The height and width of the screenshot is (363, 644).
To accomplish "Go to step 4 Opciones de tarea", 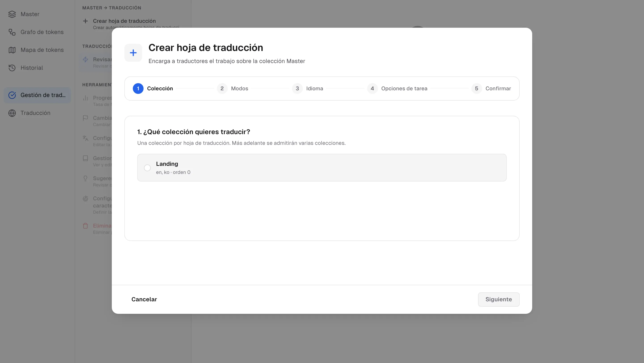I will tap(397, 89).
